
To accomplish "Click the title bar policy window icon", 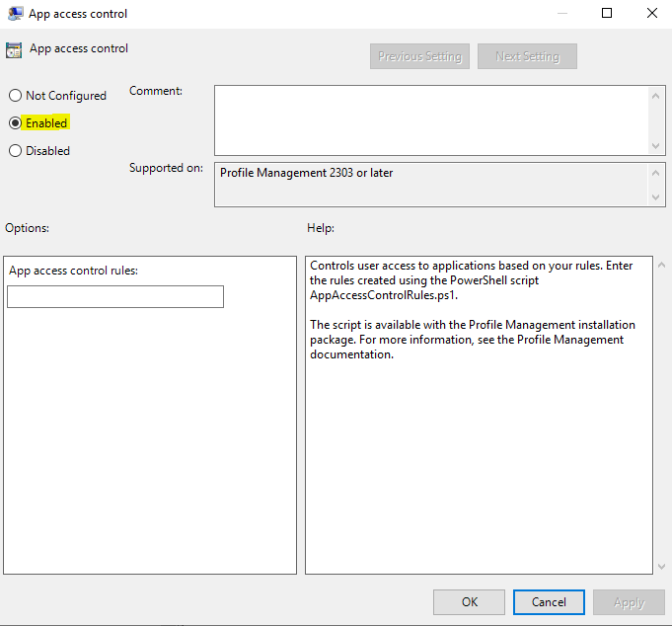I will 15,14.
